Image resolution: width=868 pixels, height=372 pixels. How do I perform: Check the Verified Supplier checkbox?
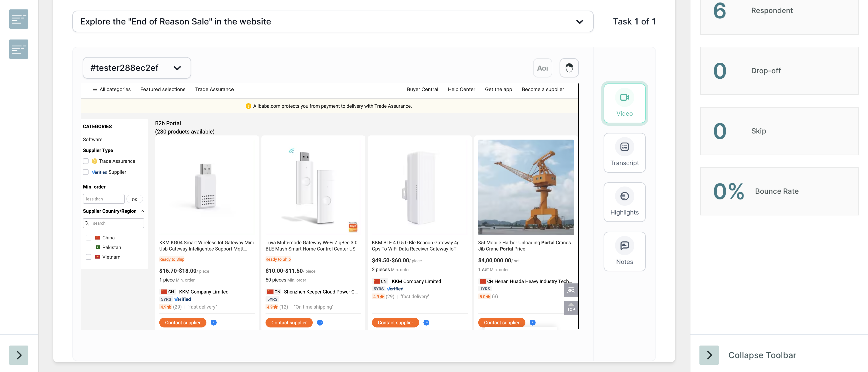click(x=86, y=172)
